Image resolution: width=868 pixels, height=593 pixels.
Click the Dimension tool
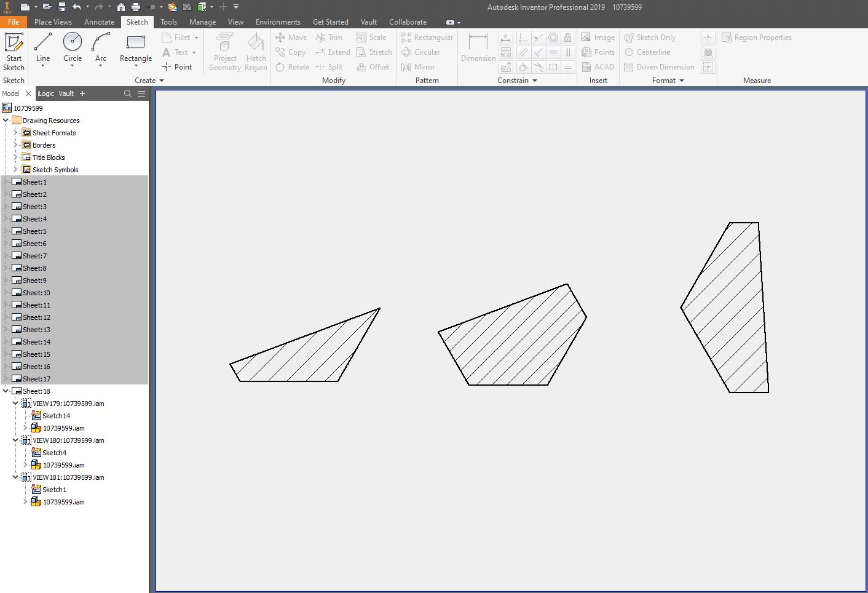click(478, 48)
